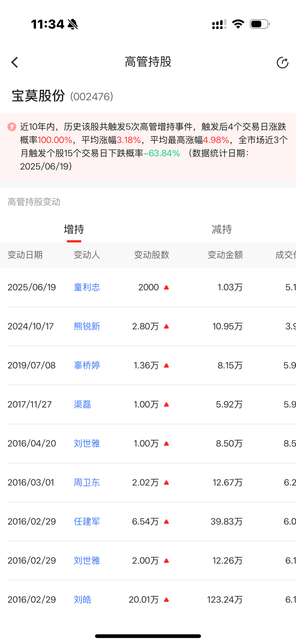Tap the stock name 宝莫股份
This screenshot has width=296, height=644.
click(38, 96)
